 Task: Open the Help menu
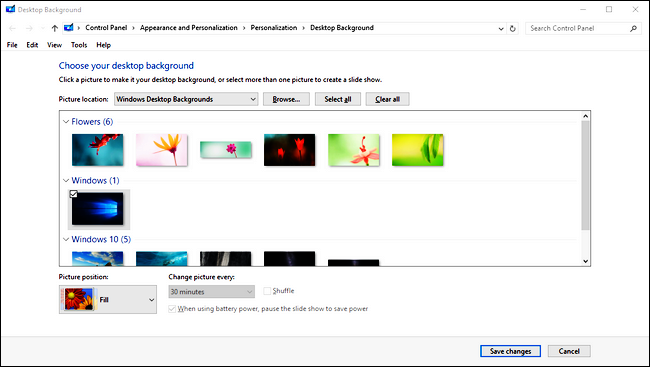click(104, 45)
